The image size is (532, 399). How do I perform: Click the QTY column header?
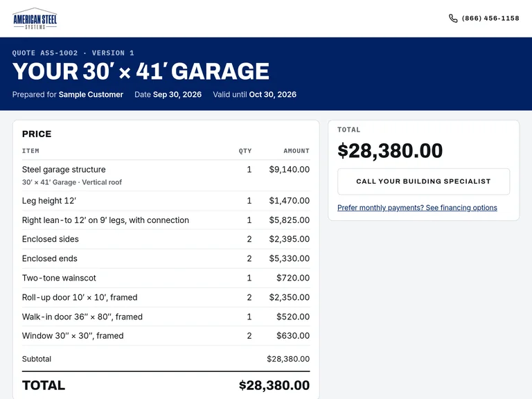245,150
